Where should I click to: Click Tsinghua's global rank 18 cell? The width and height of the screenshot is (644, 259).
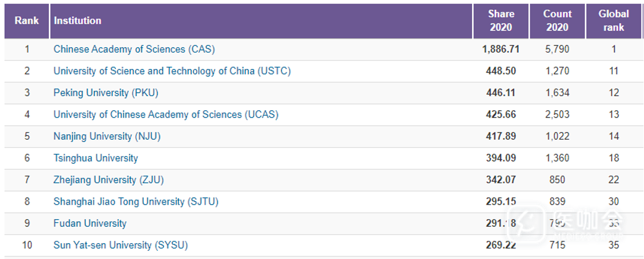click(614, 158)
